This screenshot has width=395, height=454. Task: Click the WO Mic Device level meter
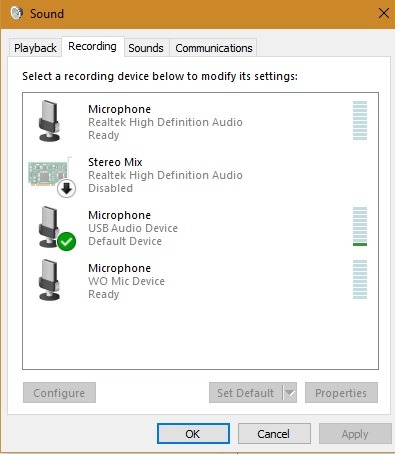[360, 279]
